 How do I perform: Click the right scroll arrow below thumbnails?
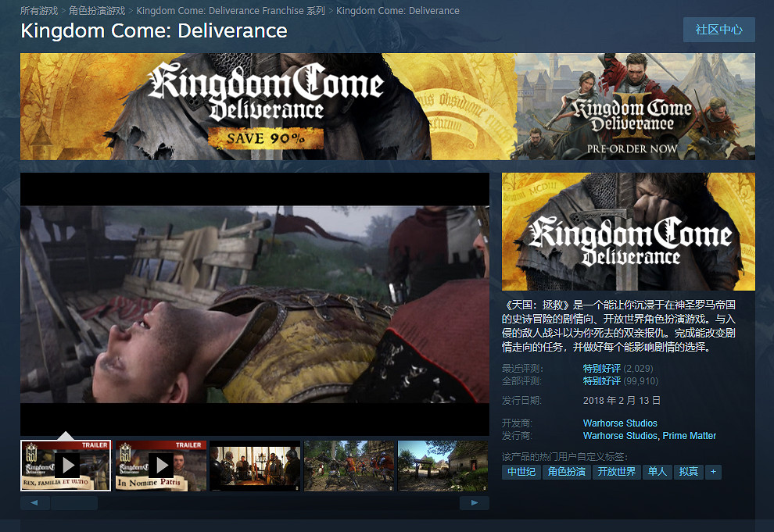tap(474, 503)
